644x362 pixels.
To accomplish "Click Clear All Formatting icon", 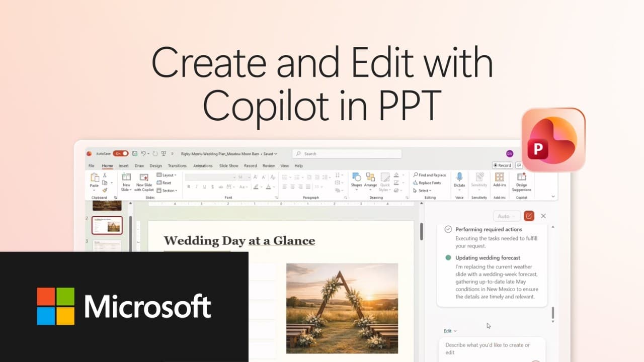I will pyautogui.click(x=272, y=177).
